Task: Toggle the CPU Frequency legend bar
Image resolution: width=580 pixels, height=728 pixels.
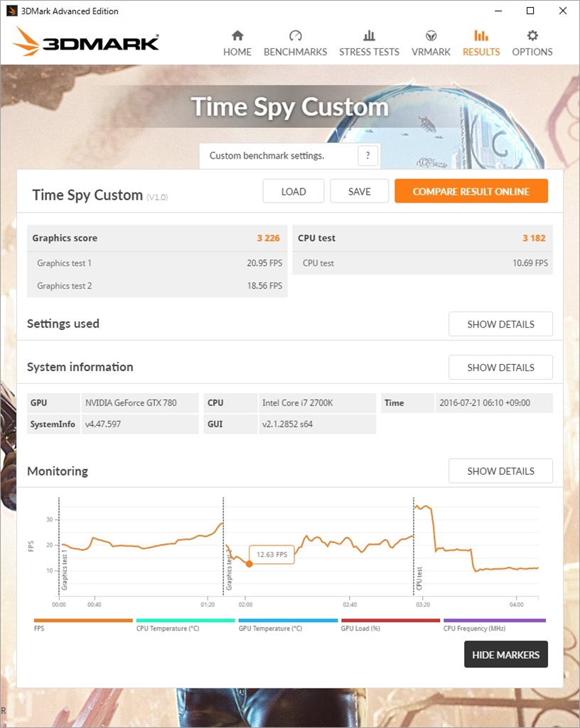Action: pos(495,620)
